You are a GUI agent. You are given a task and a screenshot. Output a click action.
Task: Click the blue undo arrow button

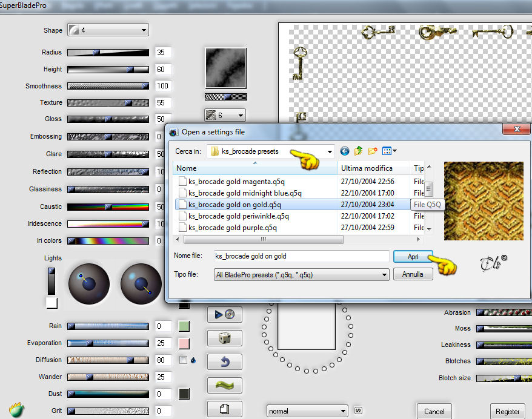tap(225, 361)
